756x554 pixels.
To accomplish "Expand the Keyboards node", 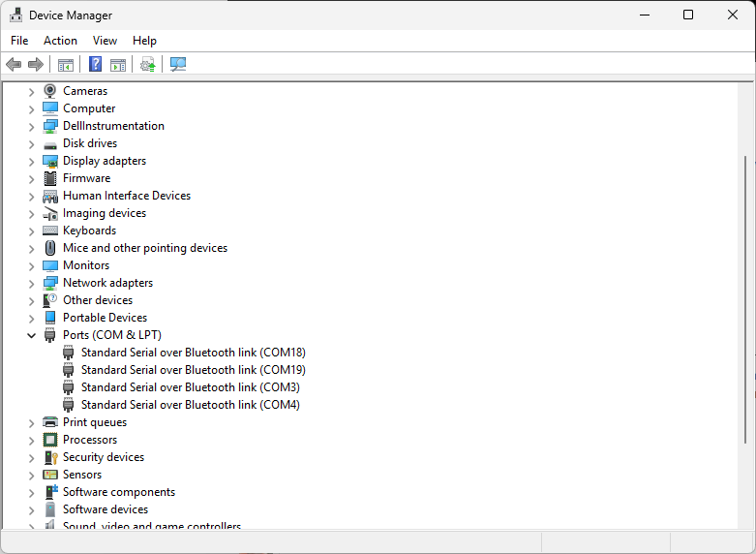I will click(x=31, y=231).
